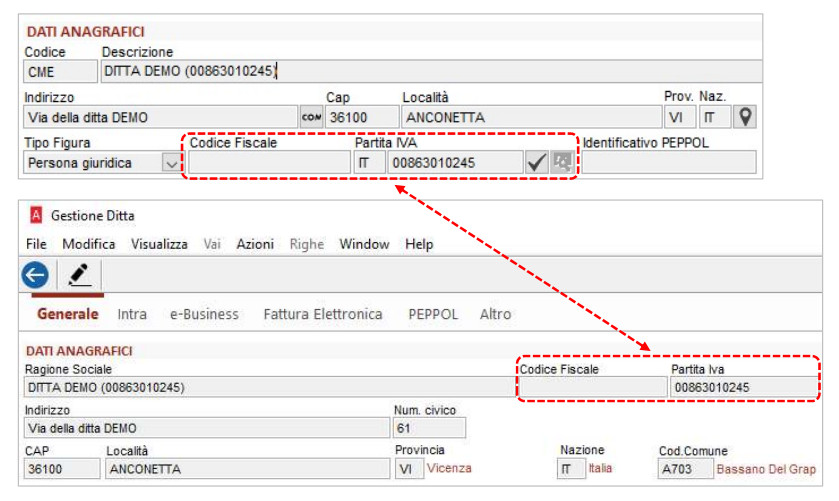Image resolution: width=839 pixels, height=501 pixels.
Task: Open the Azioni menu
Action: [x=255, y=244]
